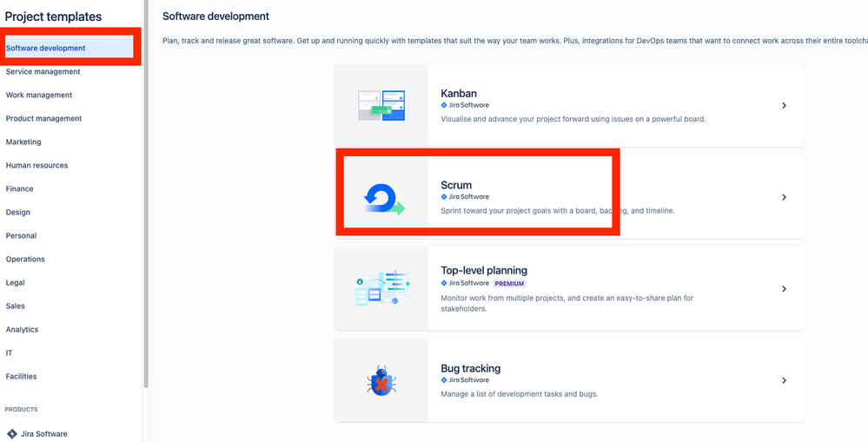Click Jira Software logo under Top-level planning
Image resolution: width=868 pixels, height=442 pixels.
[465, 283]
